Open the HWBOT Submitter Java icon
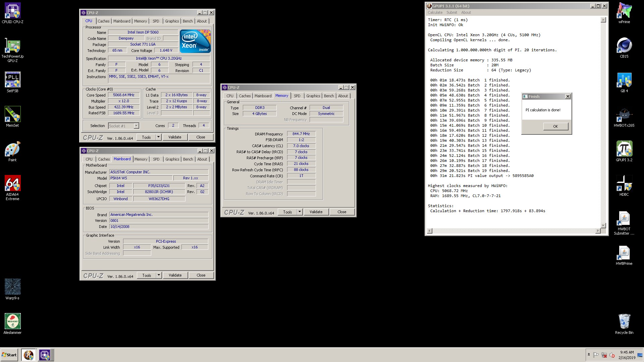The image size is (644, 362). (624, 223)
